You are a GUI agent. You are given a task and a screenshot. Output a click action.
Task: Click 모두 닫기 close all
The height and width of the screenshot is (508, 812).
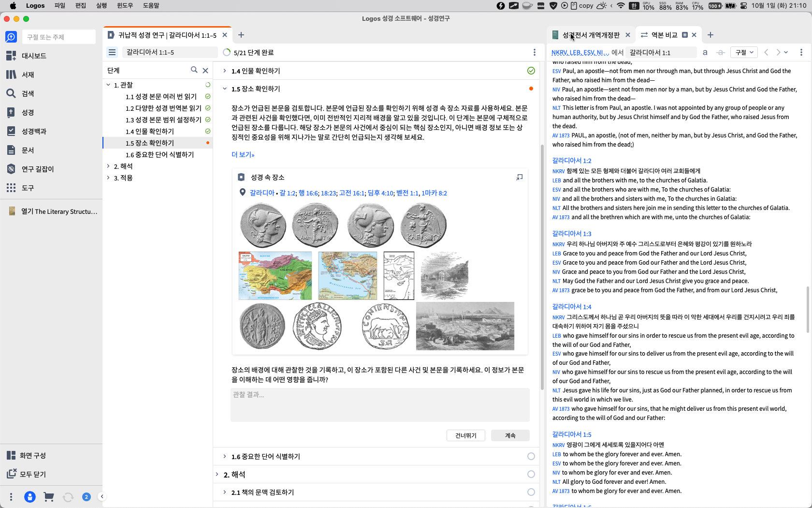(x=27, y=474)
